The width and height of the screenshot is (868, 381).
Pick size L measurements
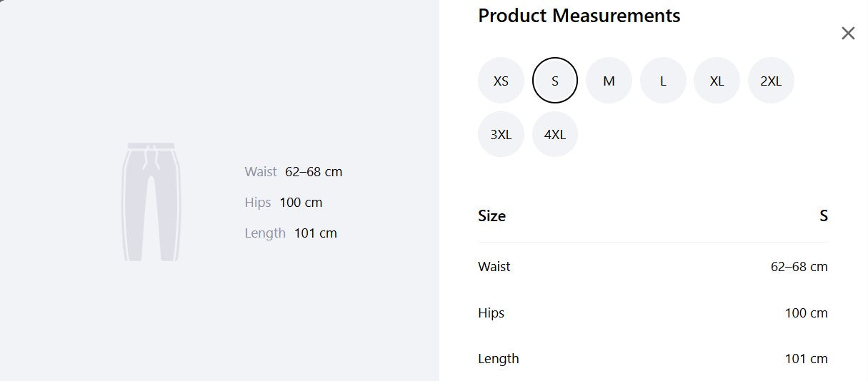coord(663,81)
